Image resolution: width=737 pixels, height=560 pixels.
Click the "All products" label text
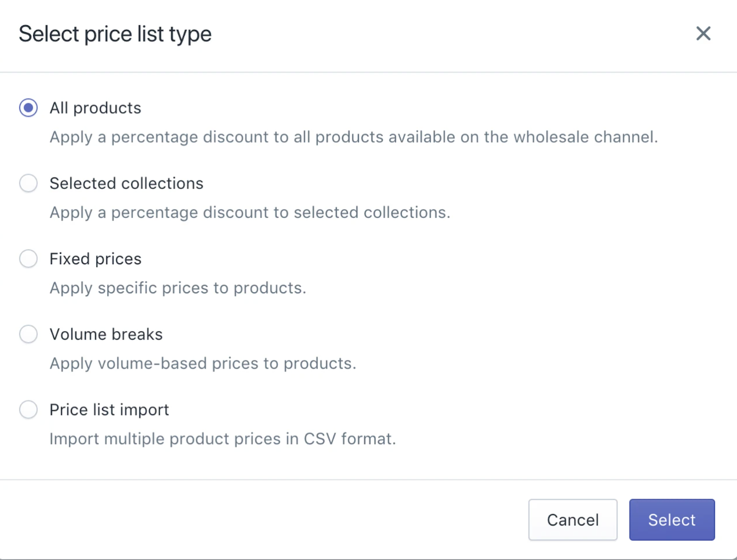(x=95, y=108)
